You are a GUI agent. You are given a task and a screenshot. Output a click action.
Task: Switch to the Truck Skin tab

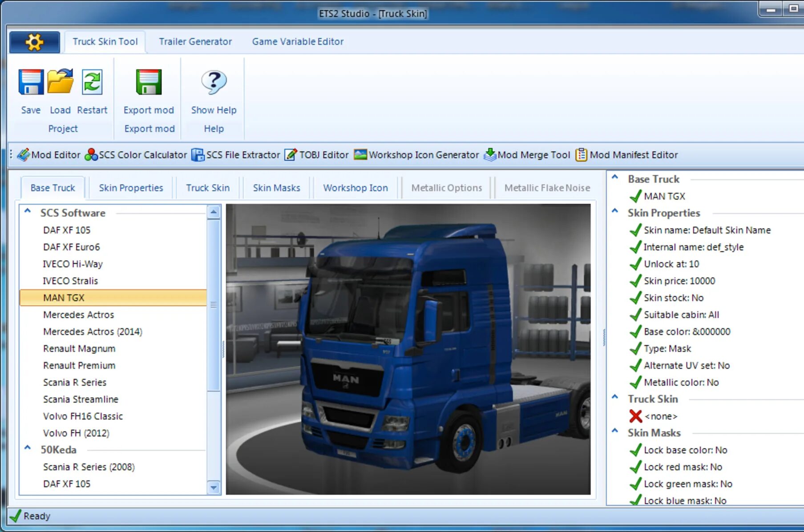pyautogui.click(x=208, y=188)
